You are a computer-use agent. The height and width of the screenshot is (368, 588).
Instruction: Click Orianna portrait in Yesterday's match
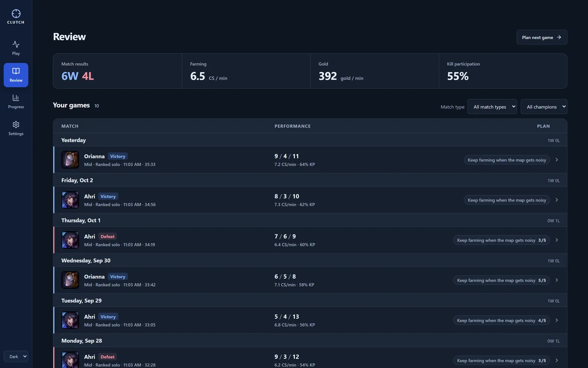pos(70,160)
